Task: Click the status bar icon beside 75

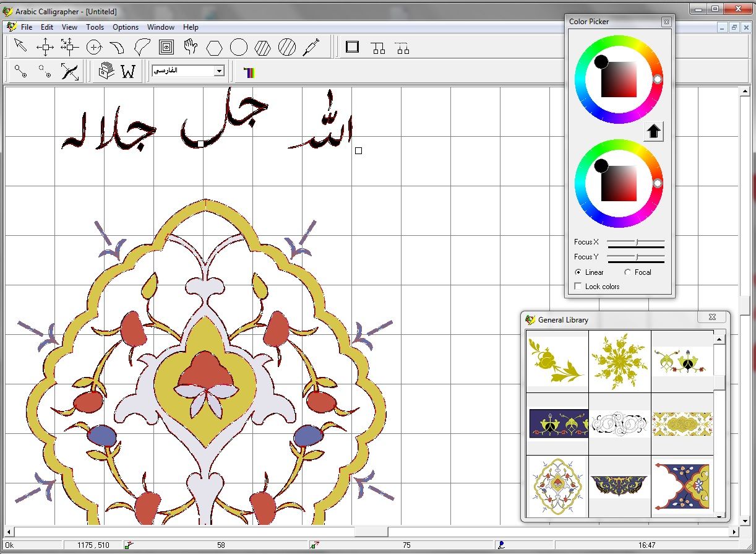Action: coord(314,545)
